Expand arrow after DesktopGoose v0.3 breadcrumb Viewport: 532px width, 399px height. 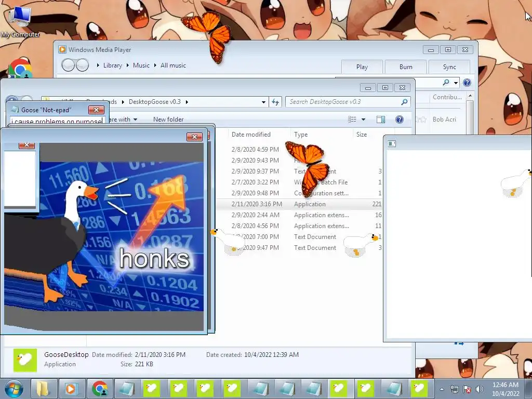(187, 102)
